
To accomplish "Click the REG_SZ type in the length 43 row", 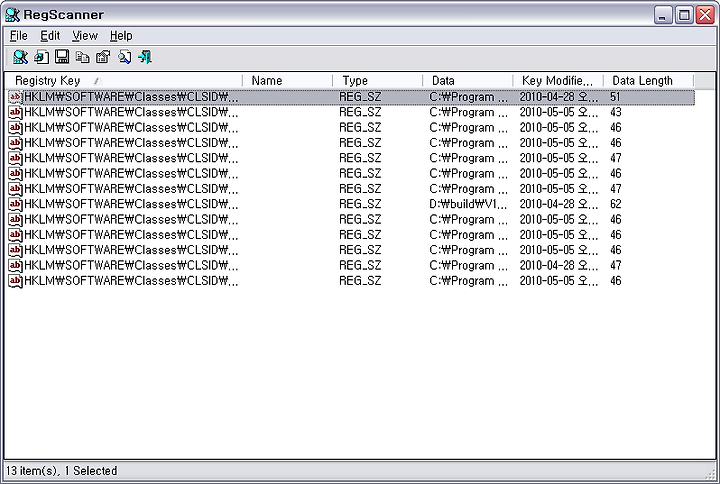I will pyautogui.click(x=360, y=112).
